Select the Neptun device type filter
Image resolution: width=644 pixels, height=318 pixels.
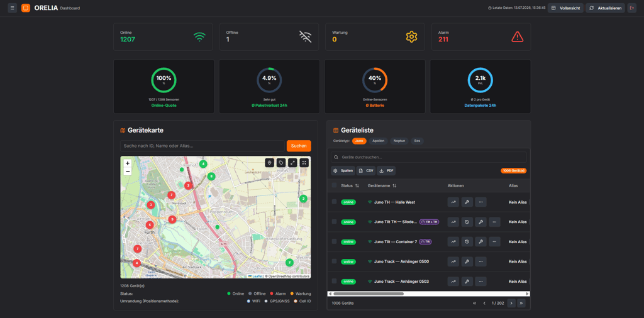(399, 141)
